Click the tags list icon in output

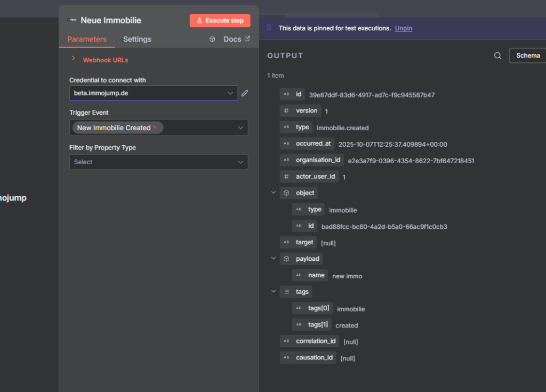click(x=286, y=292)
